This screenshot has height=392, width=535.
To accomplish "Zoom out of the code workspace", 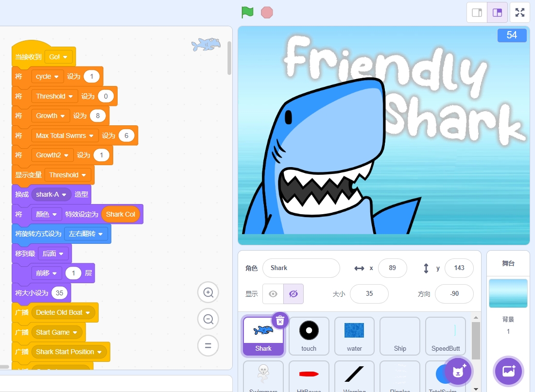I will point(208,319).
